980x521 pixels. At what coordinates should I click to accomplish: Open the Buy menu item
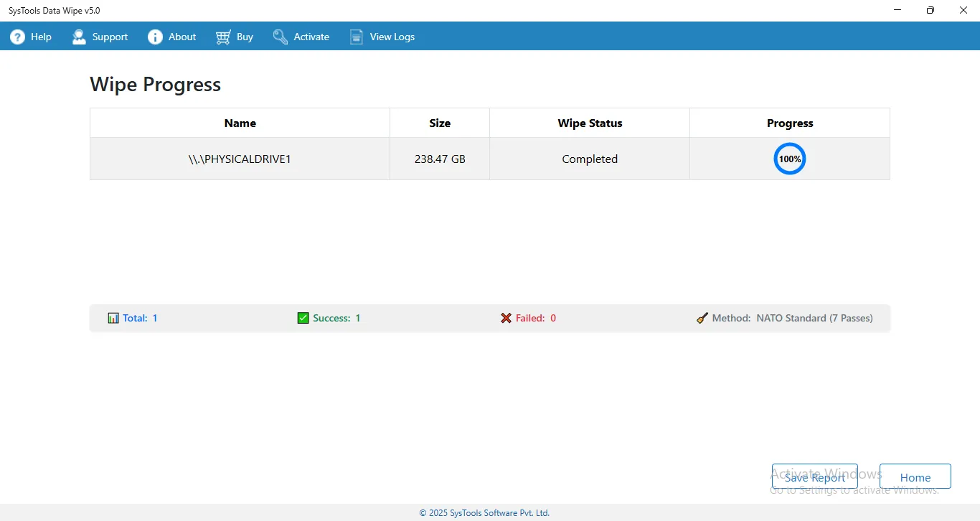(245, 37)
